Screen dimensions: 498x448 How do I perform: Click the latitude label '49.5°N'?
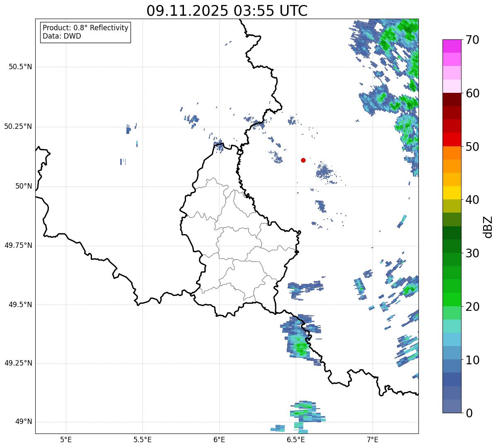[x=20, y=305]
